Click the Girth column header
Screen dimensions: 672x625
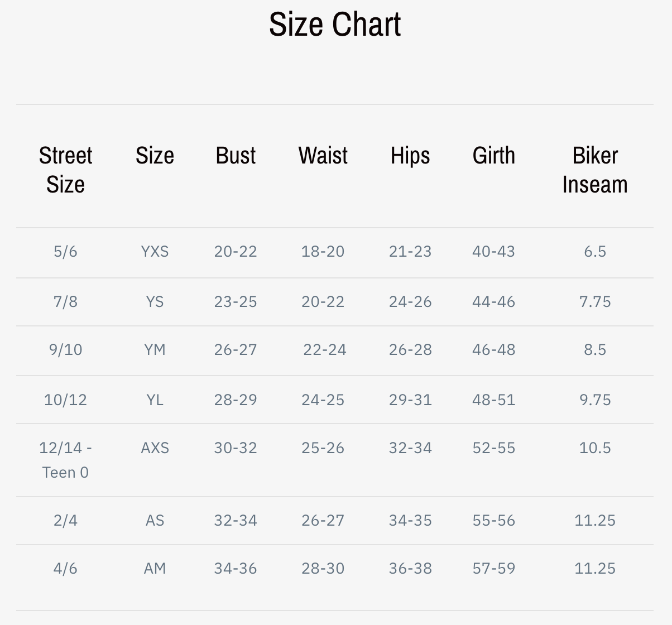point(493,156)
